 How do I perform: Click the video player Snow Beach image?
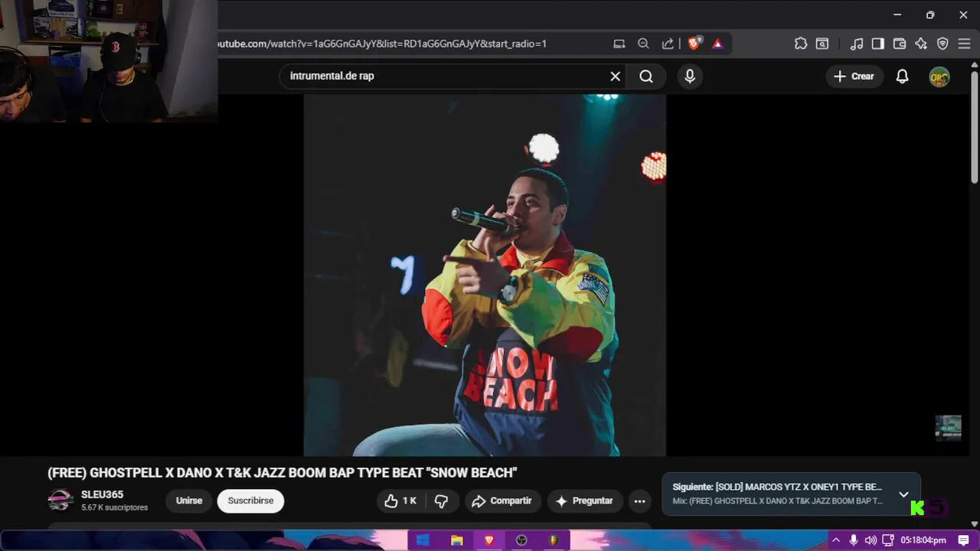pos(485,275)
